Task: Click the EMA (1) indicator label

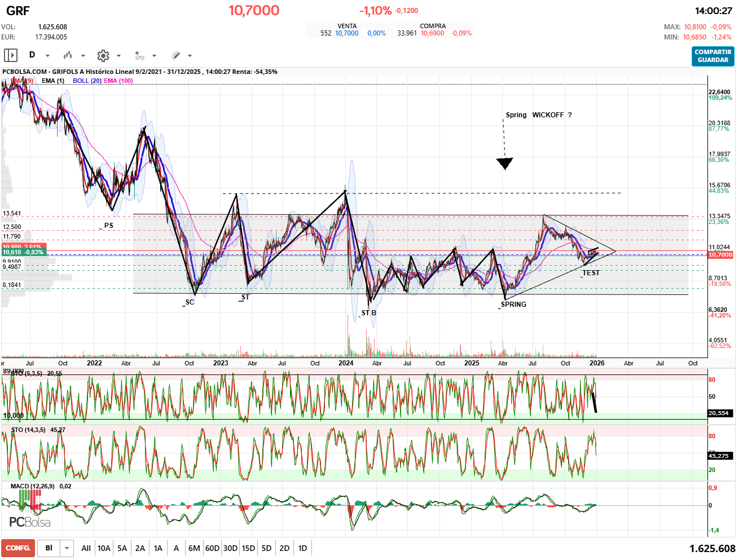Action: [53, 81]
